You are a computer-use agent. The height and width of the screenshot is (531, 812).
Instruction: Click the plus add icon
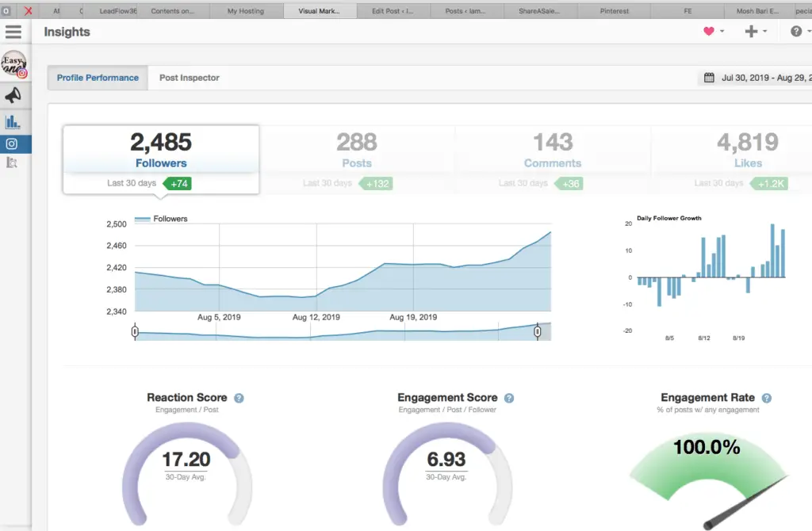(751, 32)
